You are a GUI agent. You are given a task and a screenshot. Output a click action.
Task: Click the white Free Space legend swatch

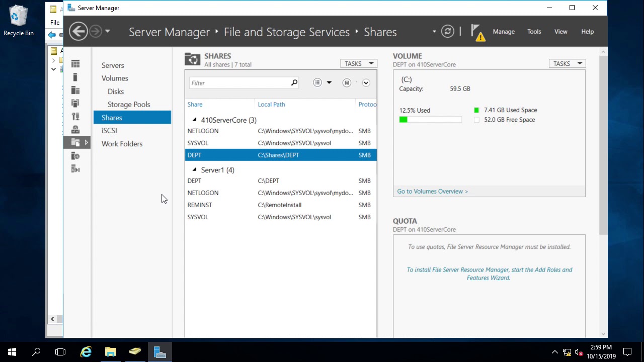coord(476,120)
